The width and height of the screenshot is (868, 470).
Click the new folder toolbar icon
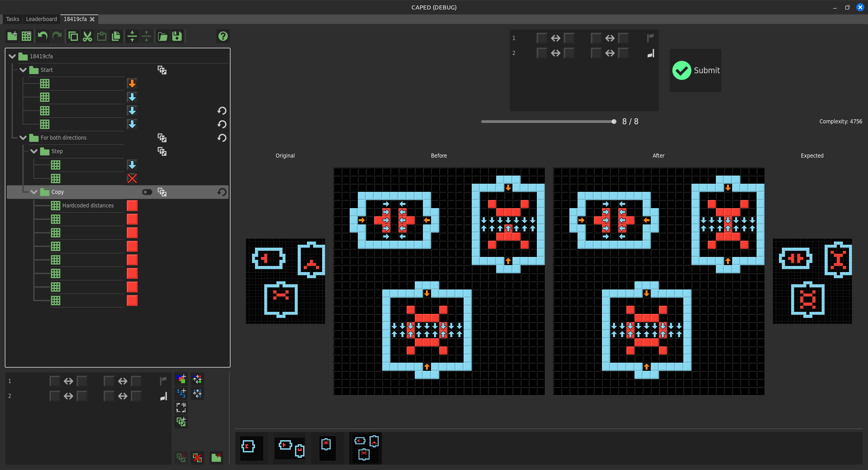point(12,36)
